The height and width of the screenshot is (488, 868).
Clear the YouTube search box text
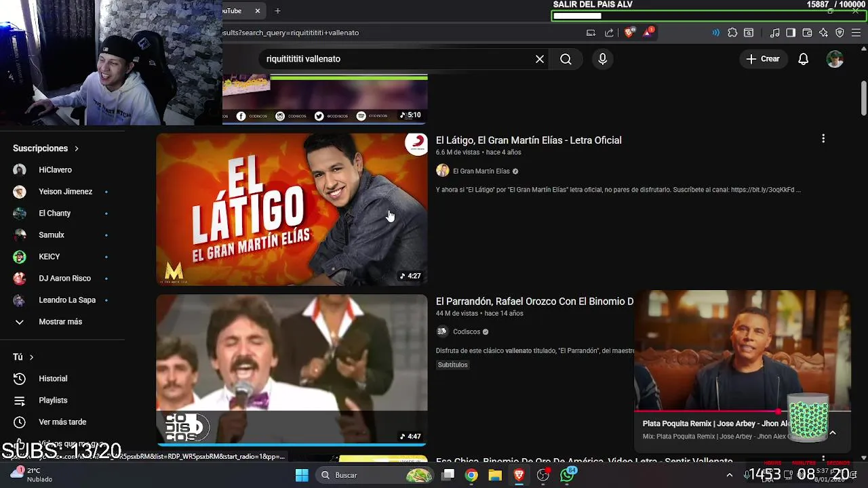(540, 59)
